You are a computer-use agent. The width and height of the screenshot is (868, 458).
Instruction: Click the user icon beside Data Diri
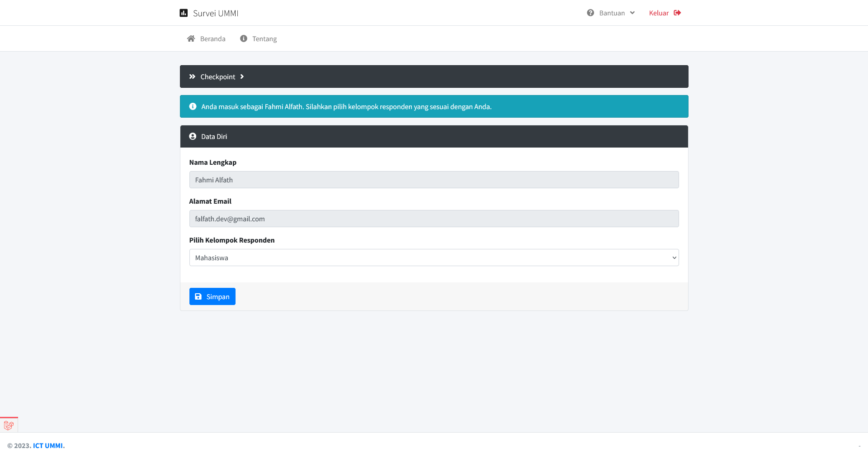click(x=193, y=137)
